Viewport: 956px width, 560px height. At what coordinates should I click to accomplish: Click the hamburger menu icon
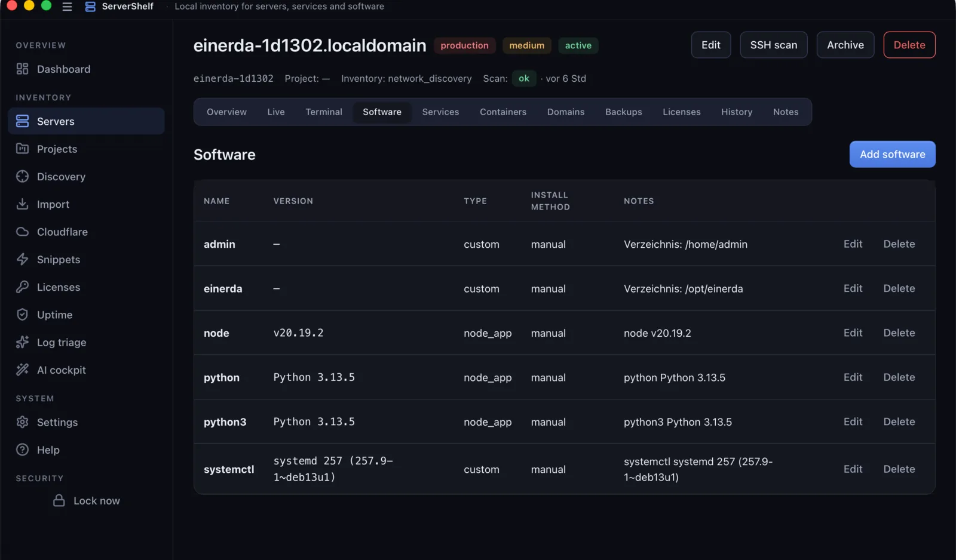[x=67, y=7]
